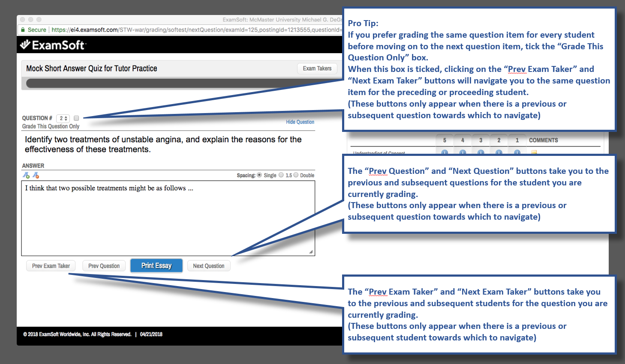The image size is (625, 364).
Task: Click the decrease font size icon above the answer
Action: [x=36, y=175]
